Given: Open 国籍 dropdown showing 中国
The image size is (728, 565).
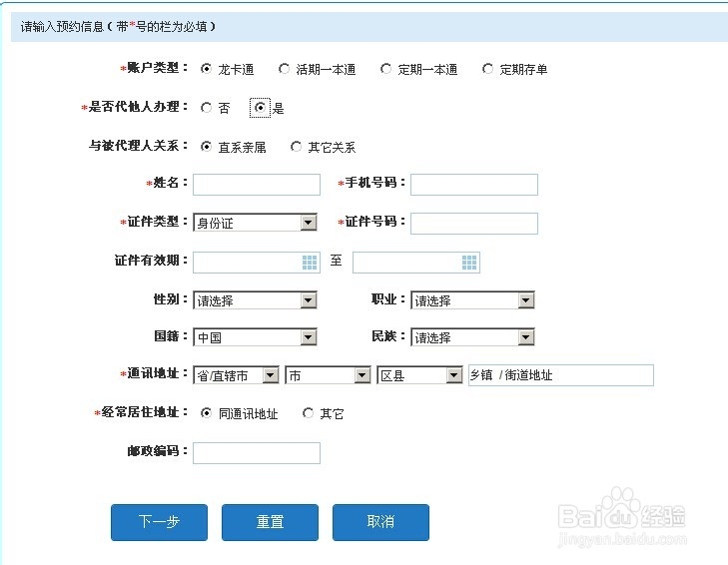Looking at the screenshot, I should pos(255,337).
